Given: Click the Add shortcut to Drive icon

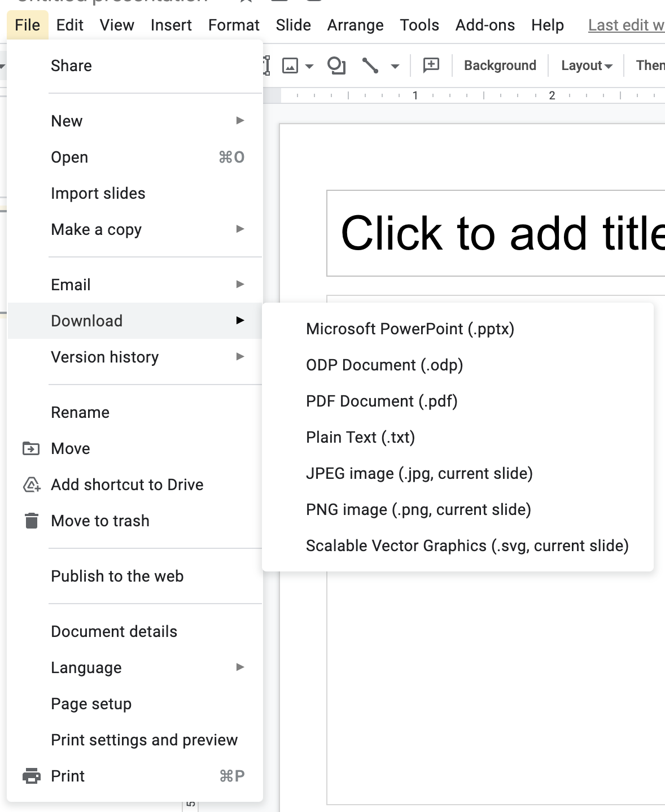Looking at the screenshot, I should tap(31, 484).
